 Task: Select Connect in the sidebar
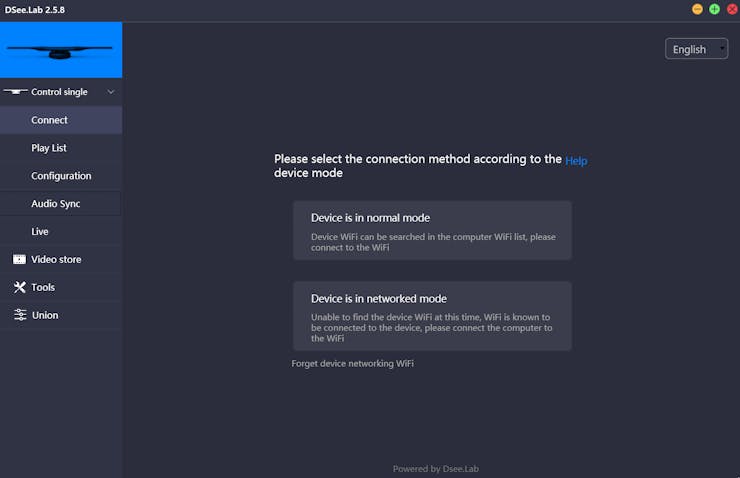(50, 120)
